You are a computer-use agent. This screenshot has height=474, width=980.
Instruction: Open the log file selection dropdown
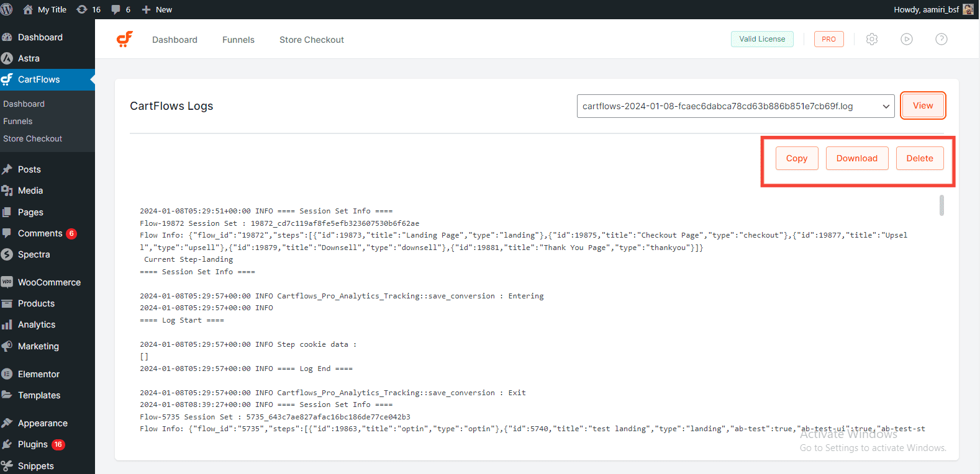coord(735,106)
